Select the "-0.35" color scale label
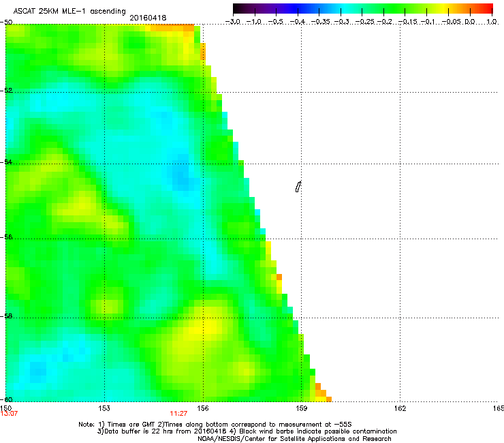Screen dimensions: 504x443 click(x=321, y=22)
